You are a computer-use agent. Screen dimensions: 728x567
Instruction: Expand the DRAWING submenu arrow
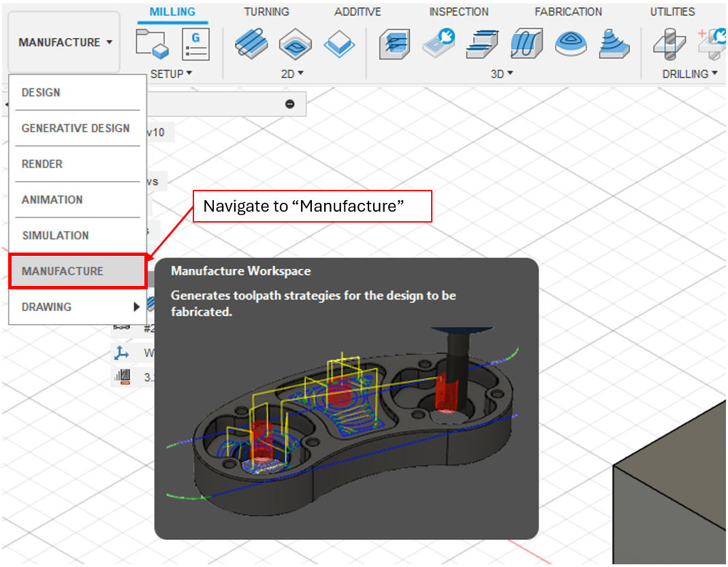[x=137, y=307]
